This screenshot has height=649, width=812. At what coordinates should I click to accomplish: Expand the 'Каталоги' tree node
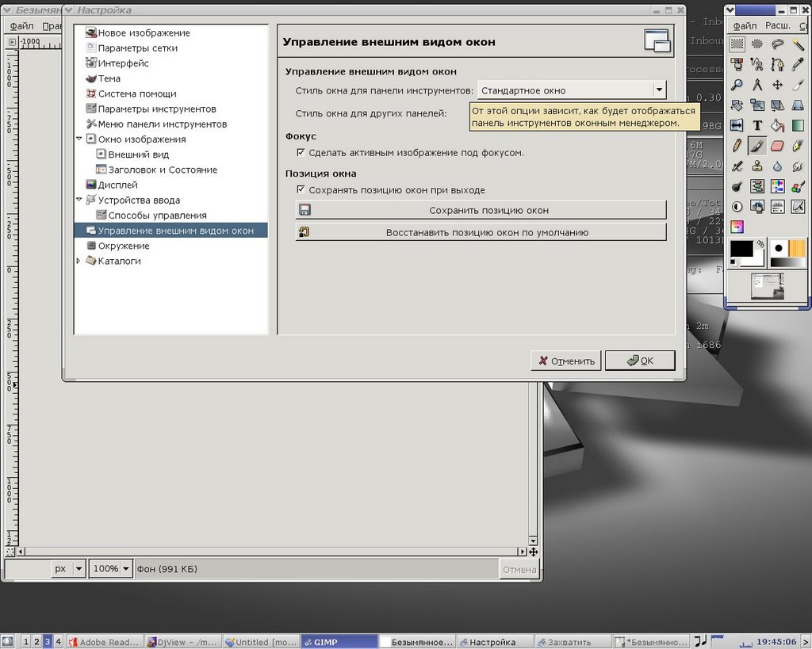click(79, 261)
